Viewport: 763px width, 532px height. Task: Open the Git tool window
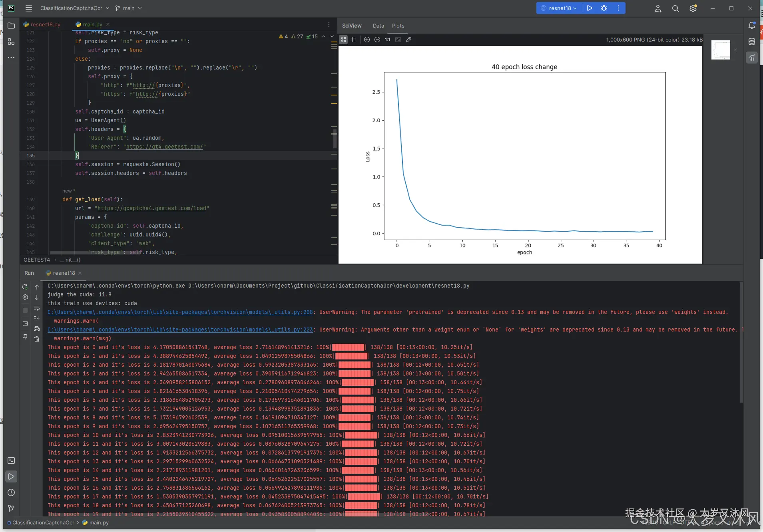11,508
